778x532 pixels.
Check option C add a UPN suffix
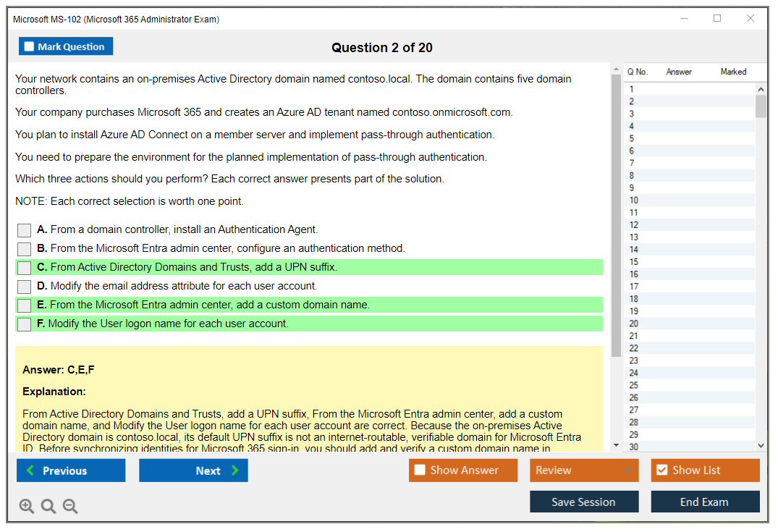click(24, 268)
